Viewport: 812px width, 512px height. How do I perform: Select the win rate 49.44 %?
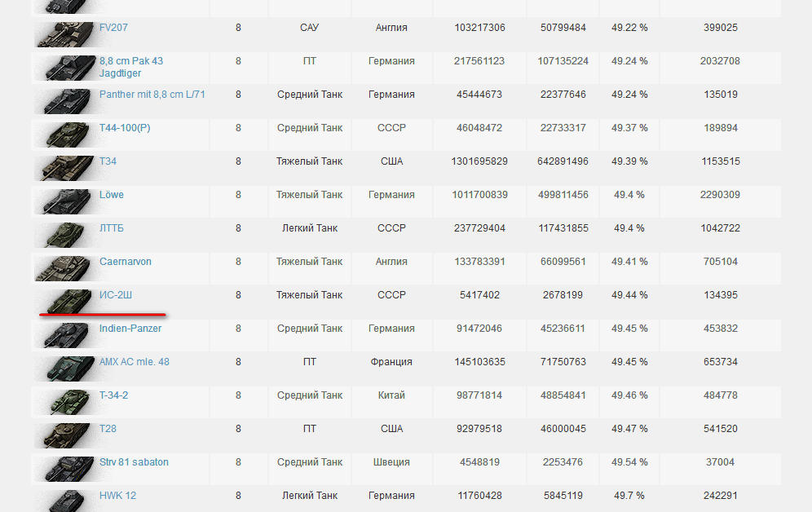629,294
